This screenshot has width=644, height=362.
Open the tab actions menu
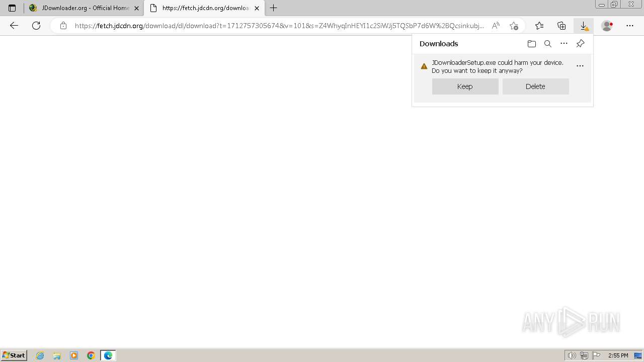tap(12, 8)
